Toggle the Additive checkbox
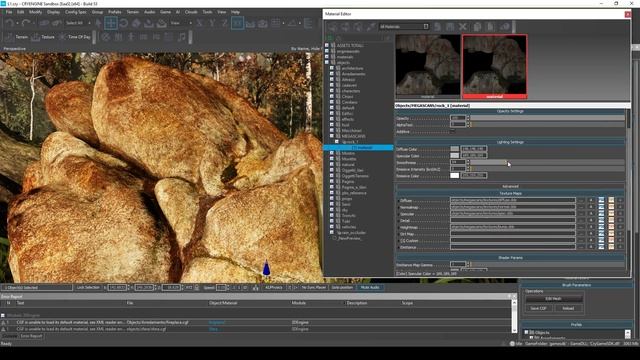 click(x=452, y=131)
